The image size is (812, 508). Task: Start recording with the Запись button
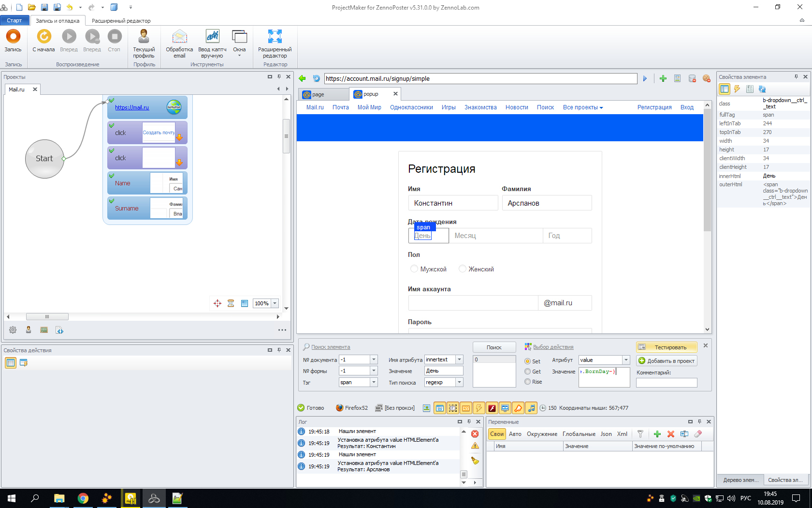(13, 41)
